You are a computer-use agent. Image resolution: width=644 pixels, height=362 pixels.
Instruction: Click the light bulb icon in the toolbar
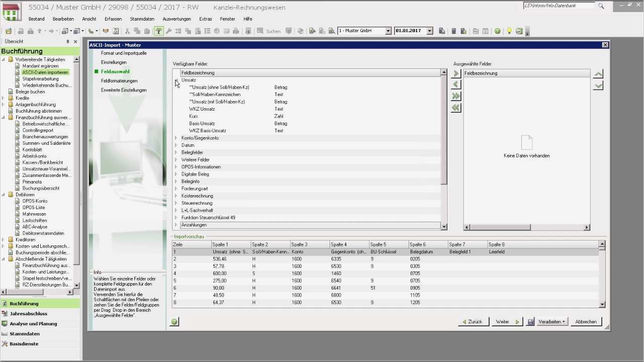click(509, 31)
